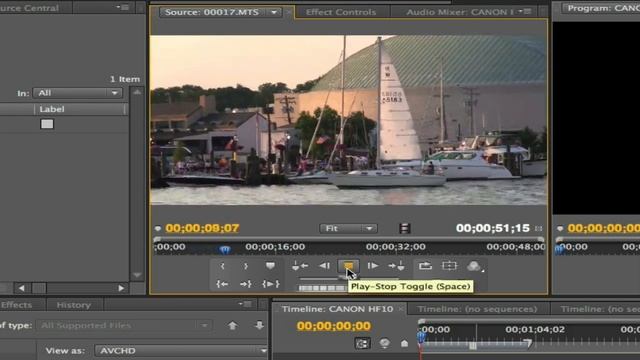Toggle Take Audio and Video icon
This screenshot has width=640, height=360.
(x=404, y=229)
